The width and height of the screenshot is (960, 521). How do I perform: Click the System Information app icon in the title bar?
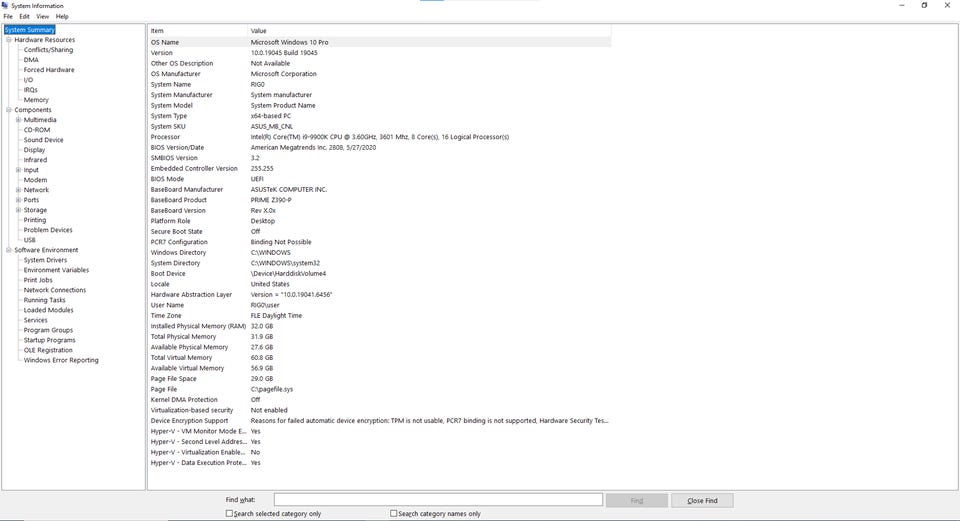coord(6,6)
